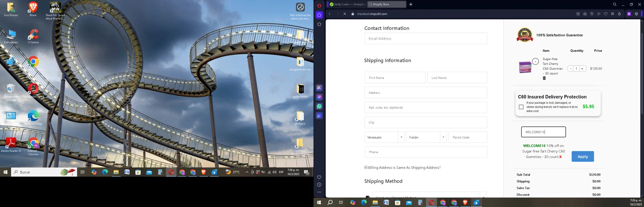Viewport: 644px width, 207px height.
Task: Open the notification center on left-screen taskbar
Action: (x=307, y=172)
